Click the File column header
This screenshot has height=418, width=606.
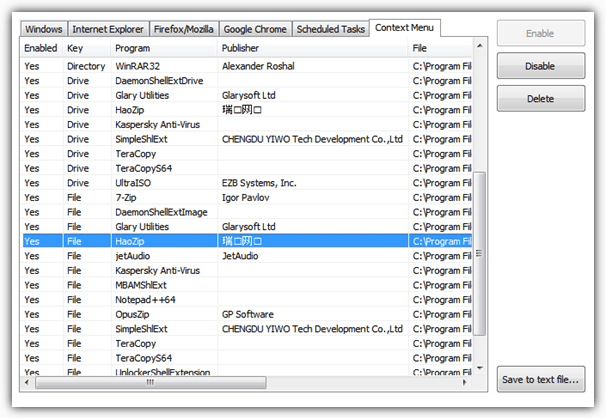(441, 48)
